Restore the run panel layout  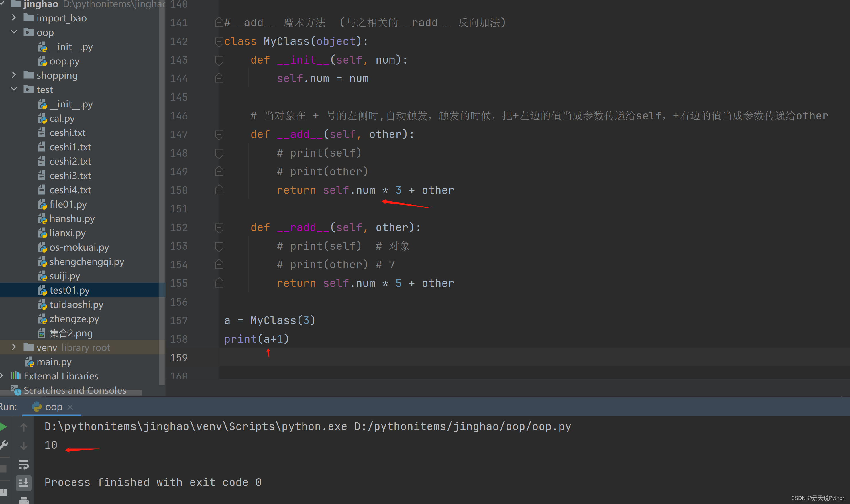[x=3, y=492]
